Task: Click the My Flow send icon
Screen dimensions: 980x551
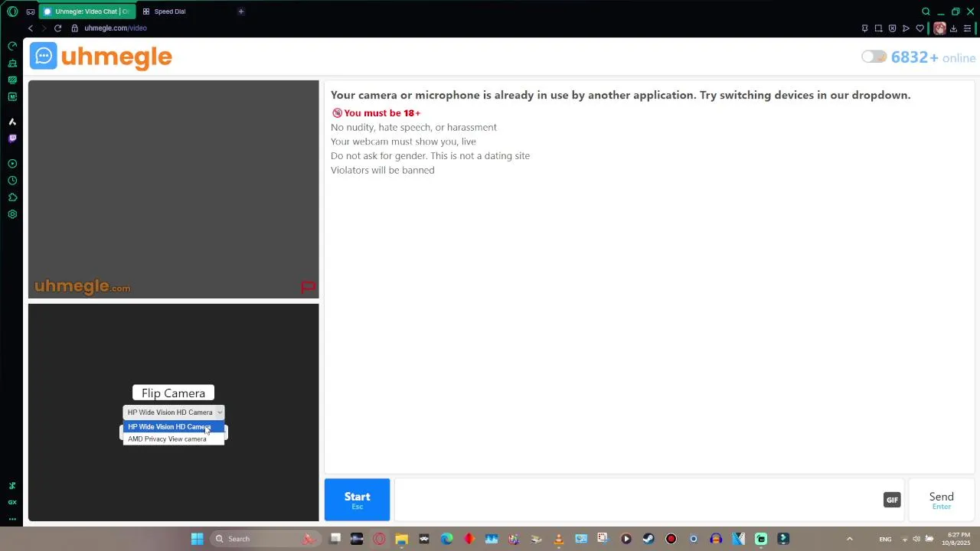Action: click(906, 28)
